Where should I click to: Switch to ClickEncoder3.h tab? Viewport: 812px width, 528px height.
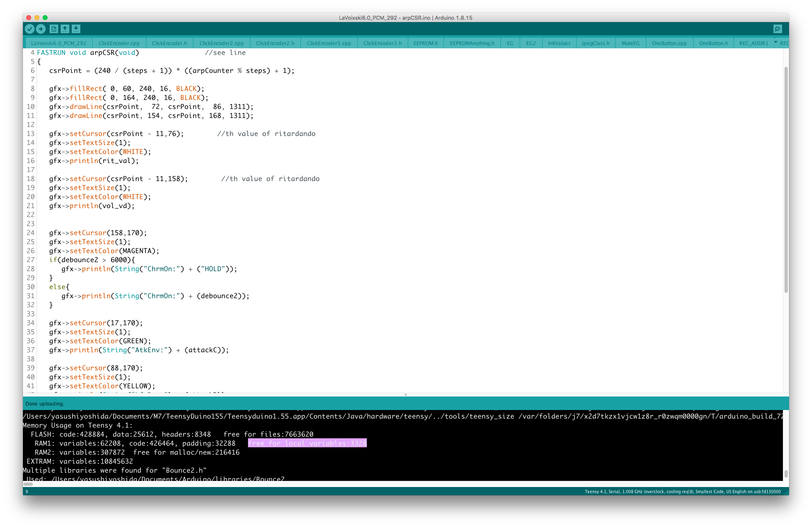(382, 43)
